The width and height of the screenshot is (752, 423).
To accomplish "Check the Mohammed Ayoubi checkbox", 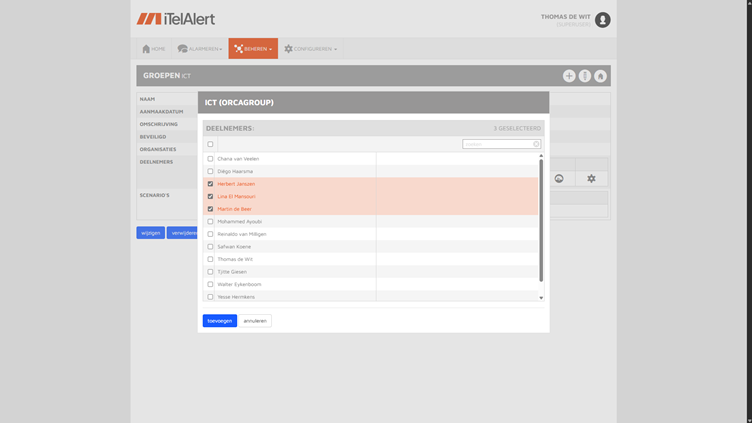I will [210, 222].
